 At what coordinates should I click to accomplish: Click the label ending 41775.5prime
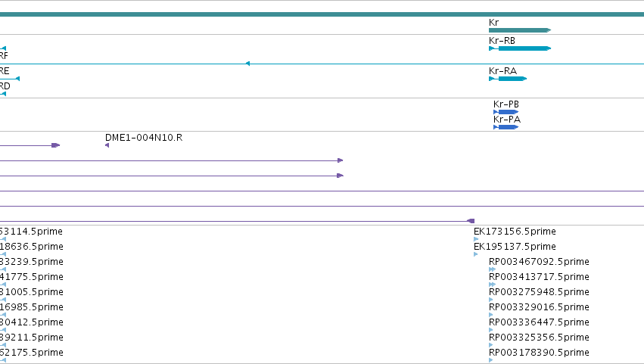32,277
